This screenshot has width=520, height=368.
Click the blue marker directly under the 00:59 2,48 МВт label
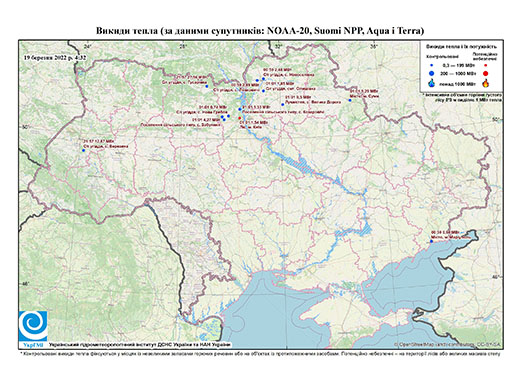point(263,79)
